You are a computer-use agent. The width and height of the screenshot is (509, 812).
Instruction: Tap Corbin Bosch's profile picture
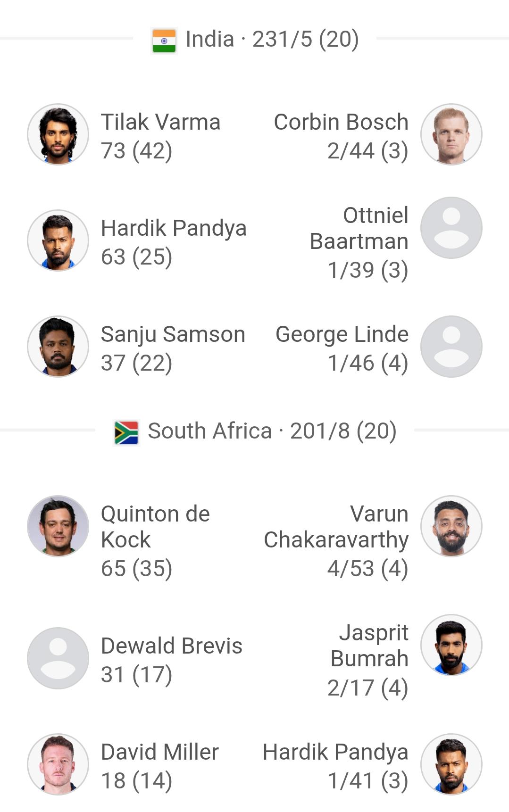tap(451, 134)
